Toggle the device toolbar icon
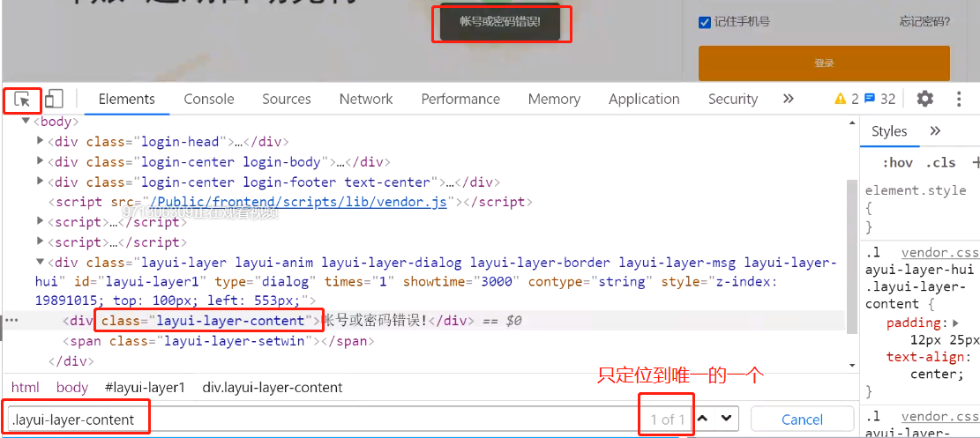Viewport: 980px width, 438px height. pos(54,99)
